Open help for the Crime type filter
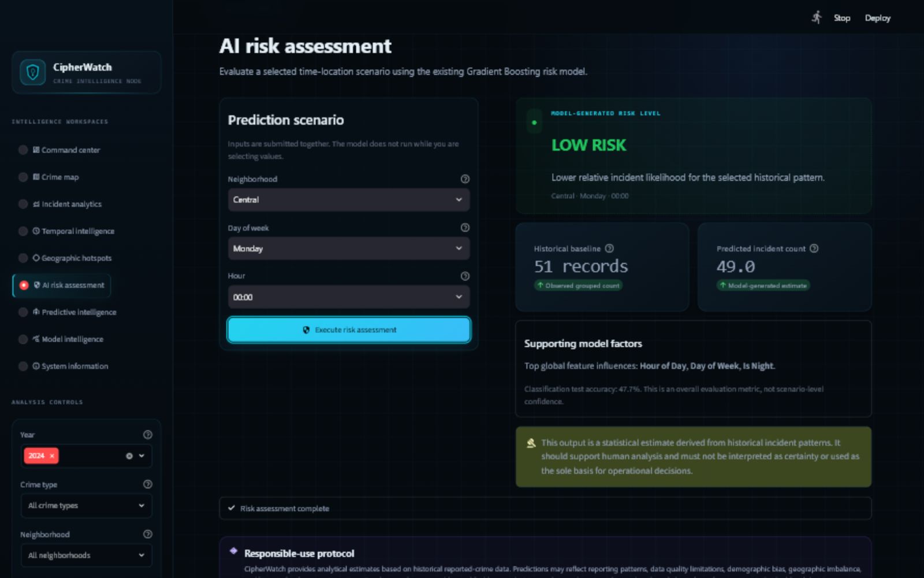This screenshot has width=924, height=578. [x=147, y=484]
